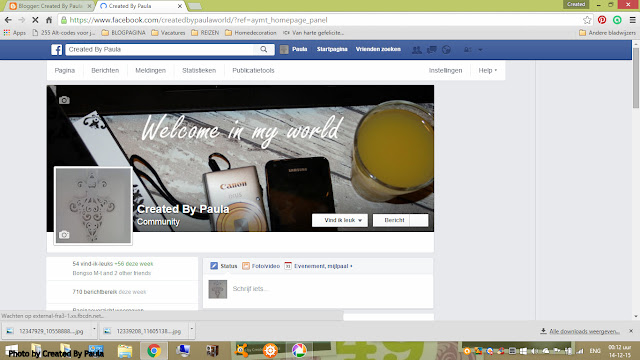The image size is (640, 360).
Task: Click the cover photo camera icon
Action: (64, 100)
